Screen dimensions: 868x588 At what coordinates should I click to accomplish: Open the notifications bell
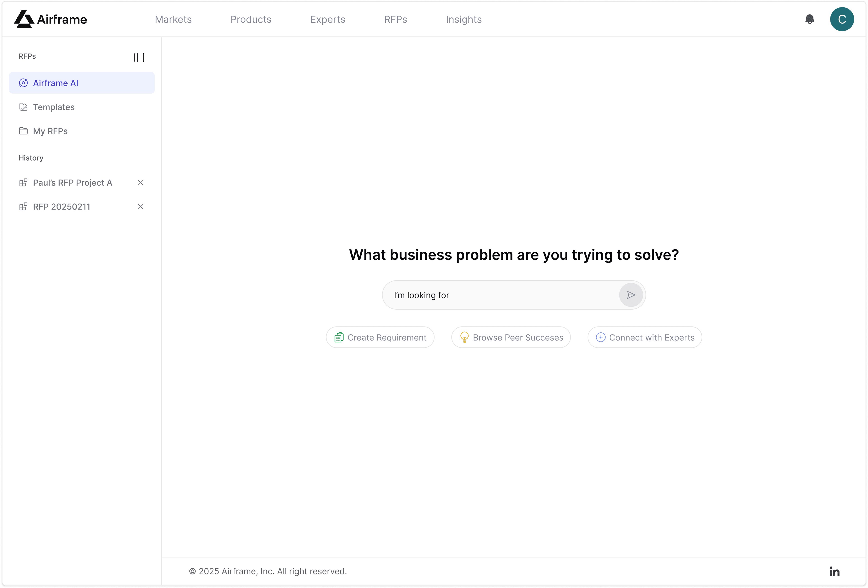click(809, 19)
